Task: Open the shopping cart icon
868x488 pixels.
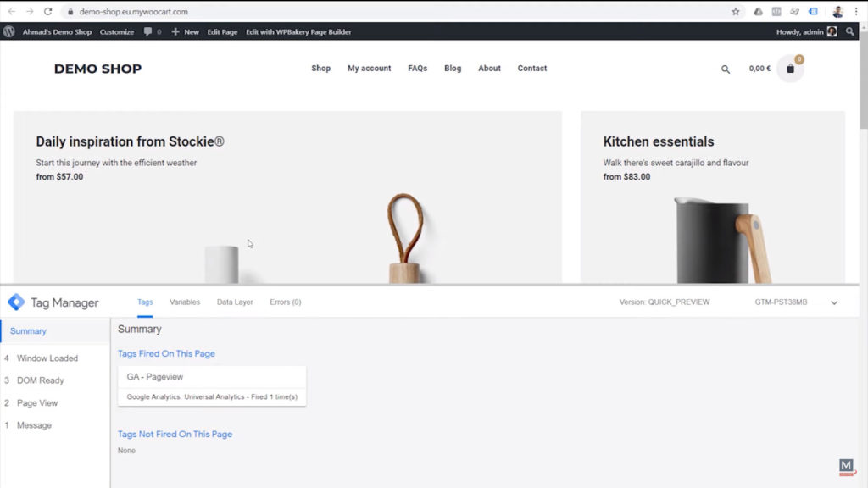Action: 790,69
